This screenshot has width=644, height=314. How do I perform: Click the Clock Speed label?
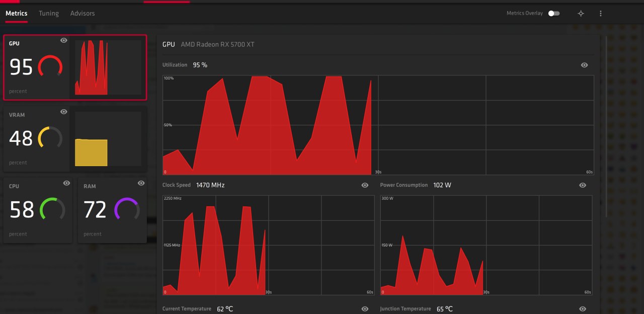[x=177, y=185]
